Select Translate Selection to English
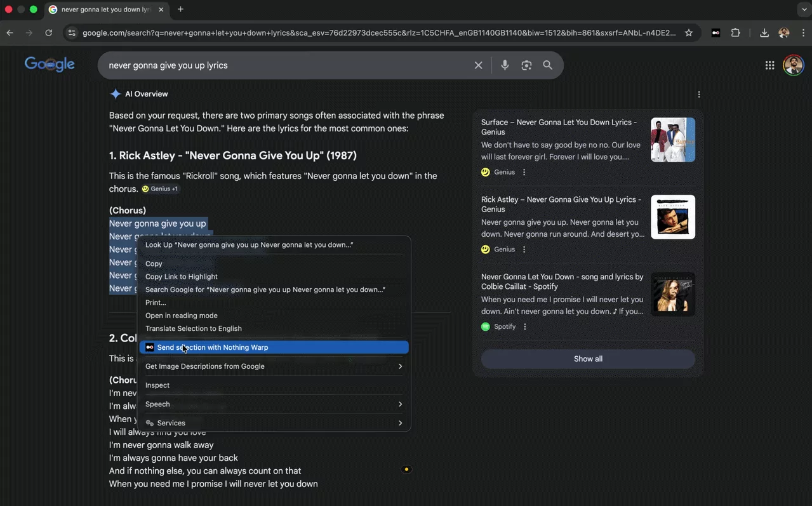 coord(194,329)
